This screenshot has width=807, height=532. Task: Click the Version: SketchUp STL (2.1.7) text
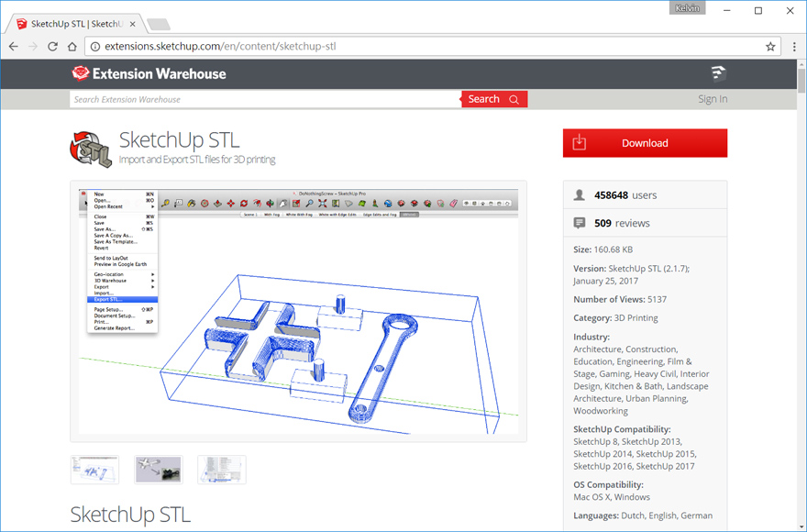[632, 269]
